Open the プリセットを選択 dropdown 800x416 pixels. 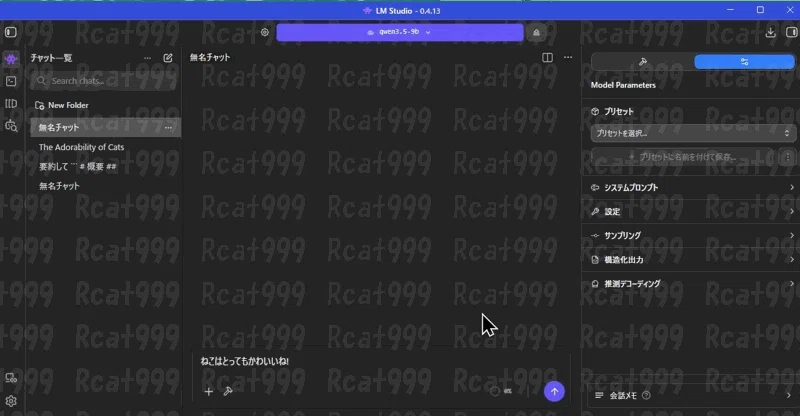[693, 133]
